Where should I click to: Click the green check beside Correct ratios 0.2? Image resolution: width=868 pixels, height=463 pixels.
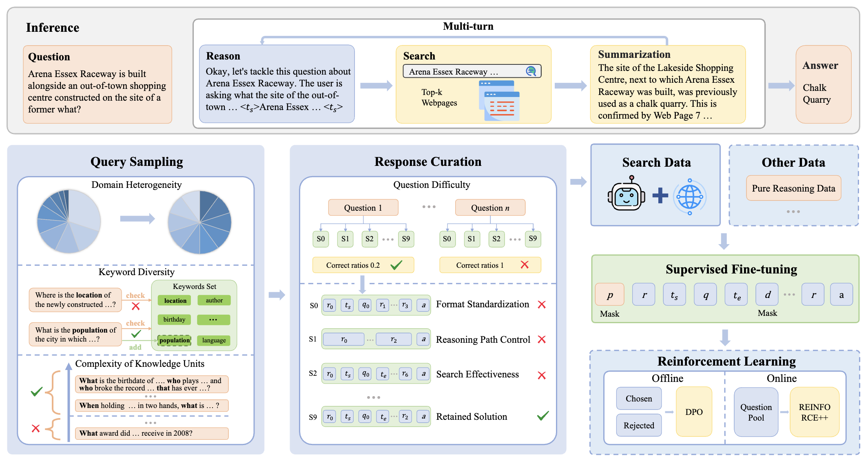click(396, 265)
